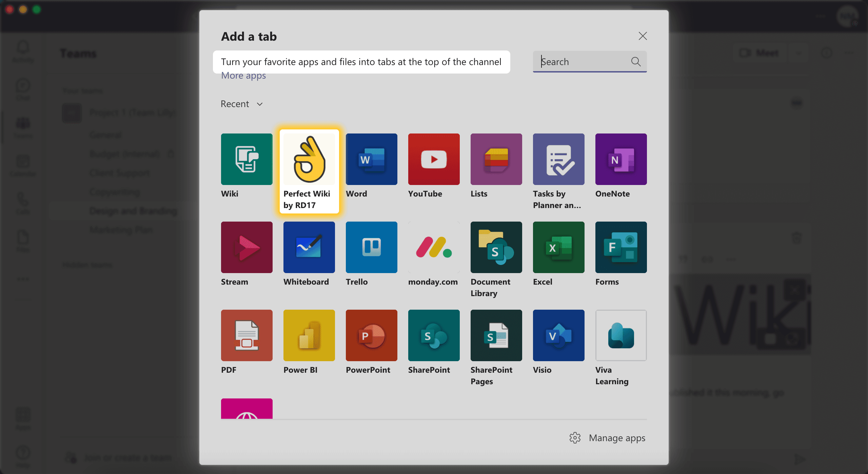
Task: Click the More apps link
Action: coord(243,75)
